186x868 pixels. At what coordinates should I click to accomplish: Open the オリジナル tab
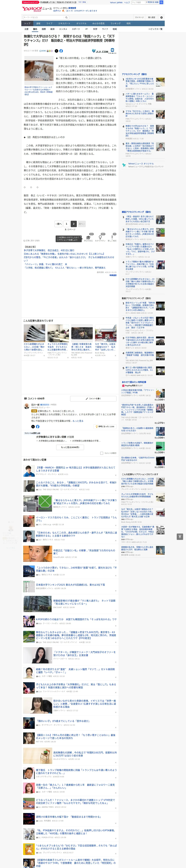pos(81,24)
